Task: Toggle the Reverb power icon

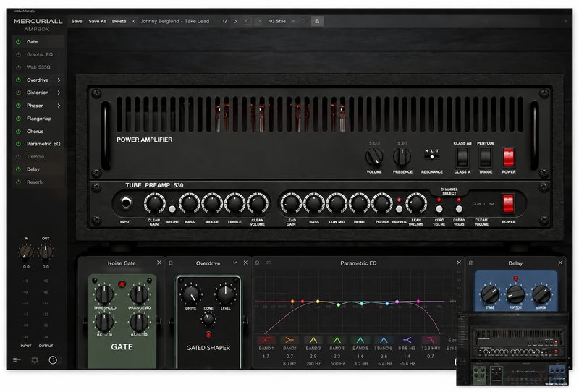Action: pos(18,182)
